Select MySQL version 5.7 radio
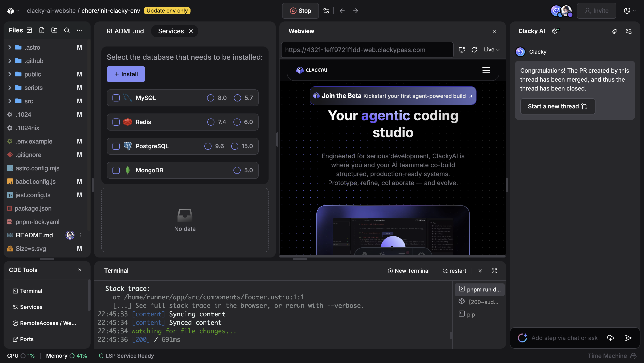 (x=237, y=98)
